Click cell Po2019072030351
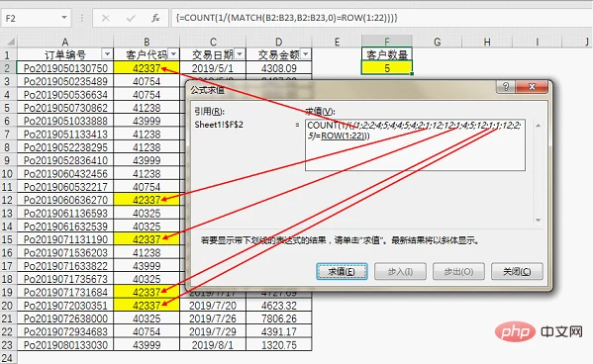The width and height of the screenshot is (593, 364). coord(65,305)
